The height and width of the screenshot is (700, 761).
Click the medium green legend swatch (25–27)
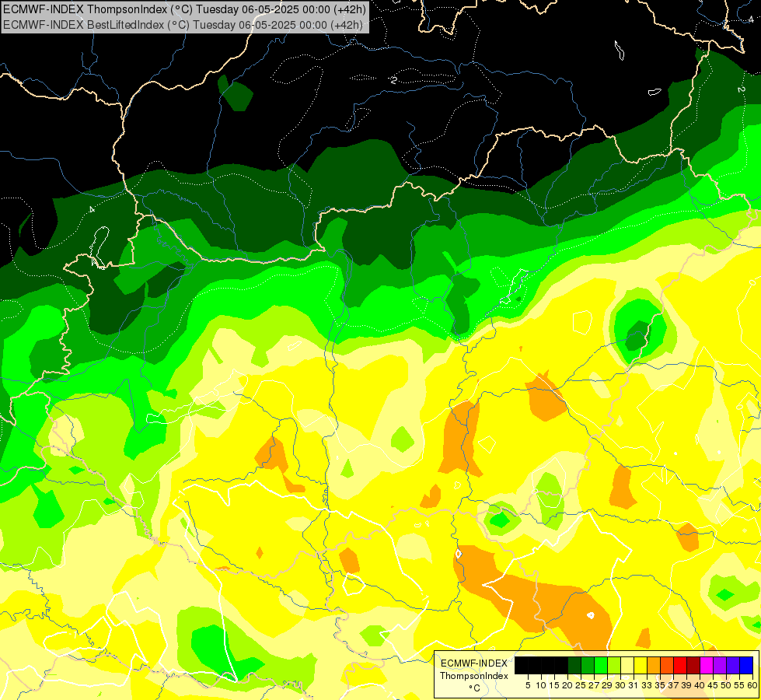pyautogui.click(x=588, y=665)
